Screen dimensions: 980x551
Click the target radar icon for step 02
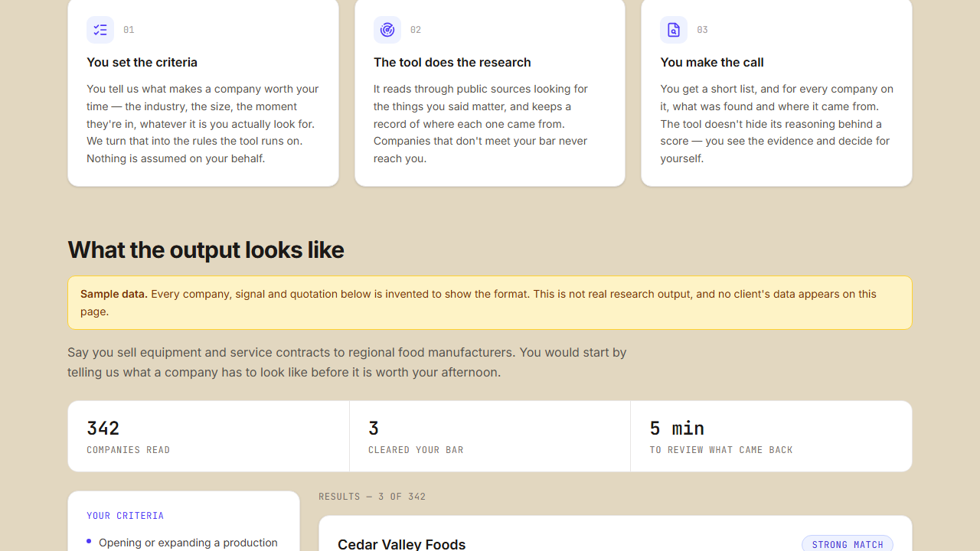(387, 30)
